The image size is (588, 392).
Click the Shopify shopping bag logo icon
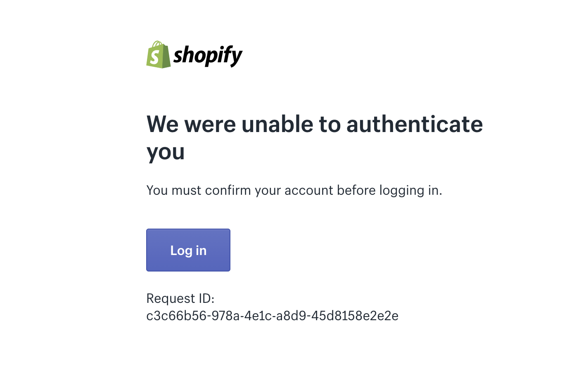(158, 55)
